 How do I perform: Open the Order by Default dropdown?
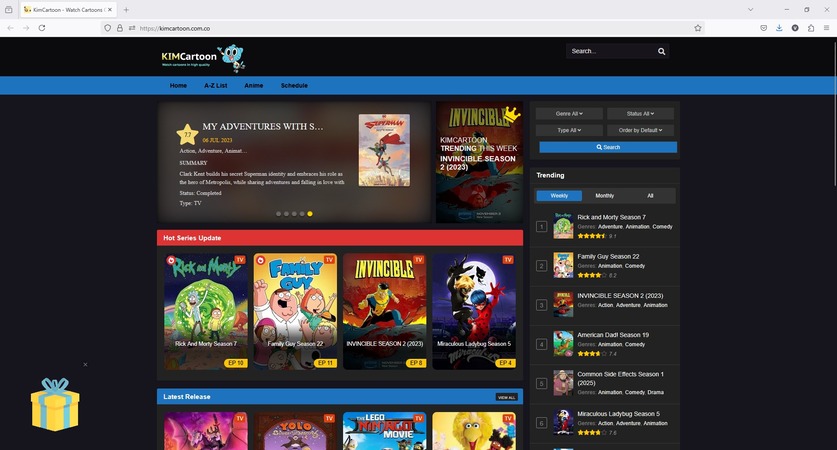[640, 130]
